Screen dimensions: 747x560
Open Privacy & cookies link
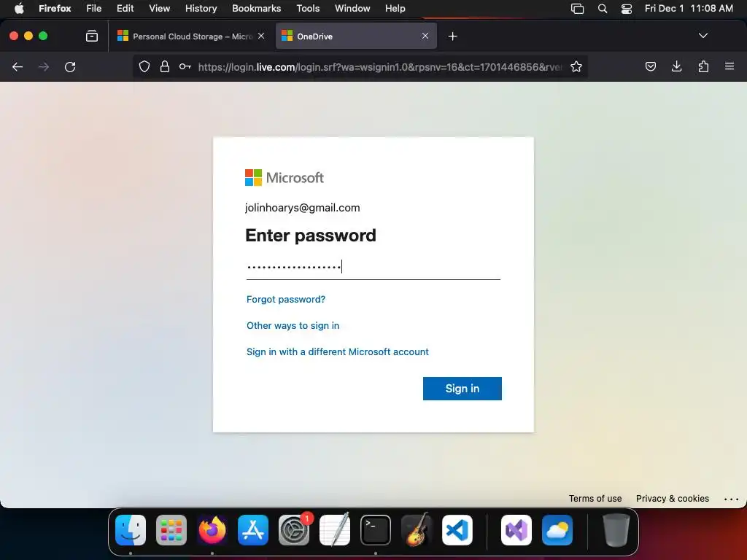pos(672,499)
